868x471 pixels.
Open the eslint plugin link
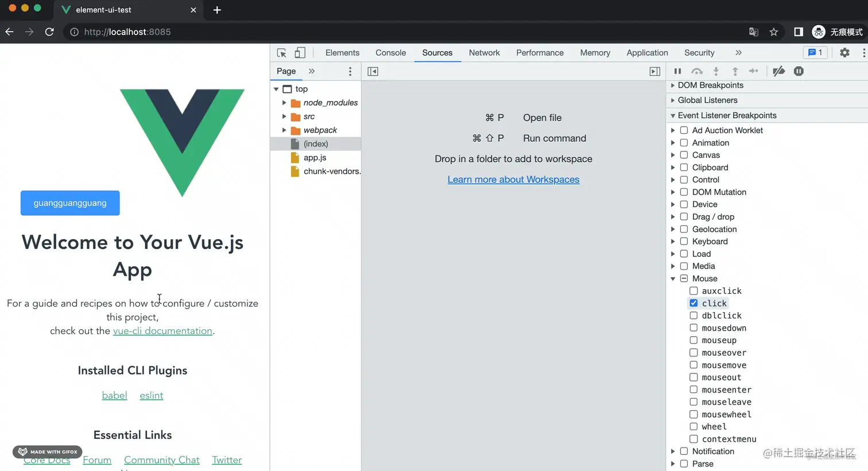click(x=152, y=395)
